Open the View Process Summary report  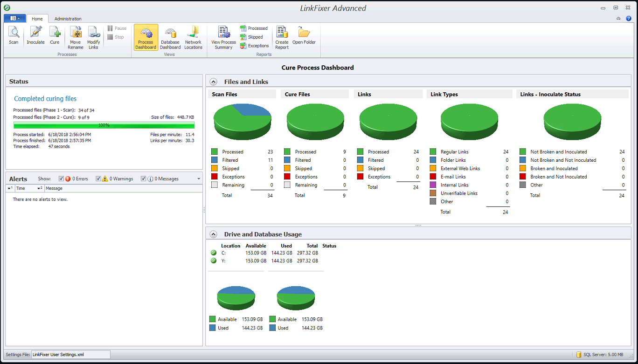(x=224, y=38)
